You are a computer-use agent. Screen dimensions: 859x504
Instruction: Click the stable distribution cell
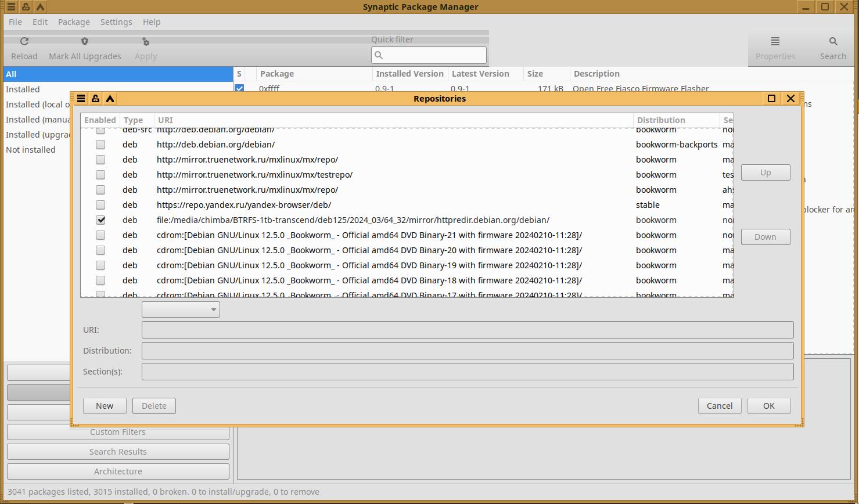tap(648, 205)
